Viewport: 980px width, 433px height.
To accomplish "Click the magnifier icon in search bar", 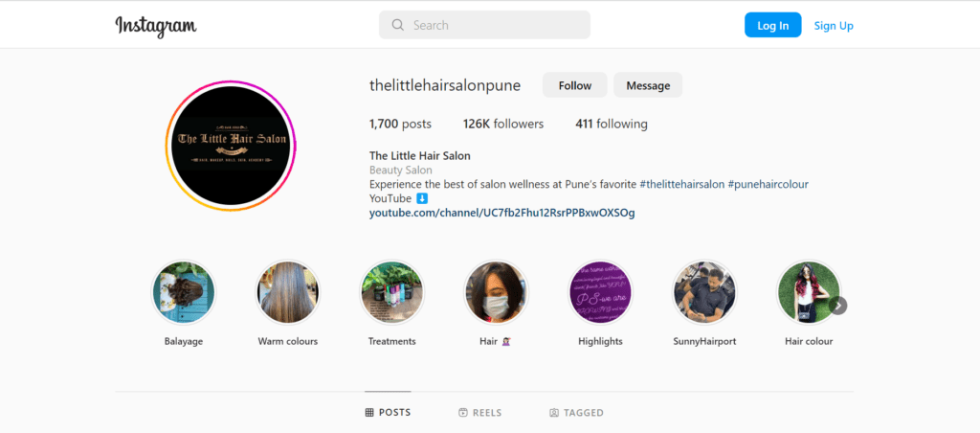I will click(397, 25).
